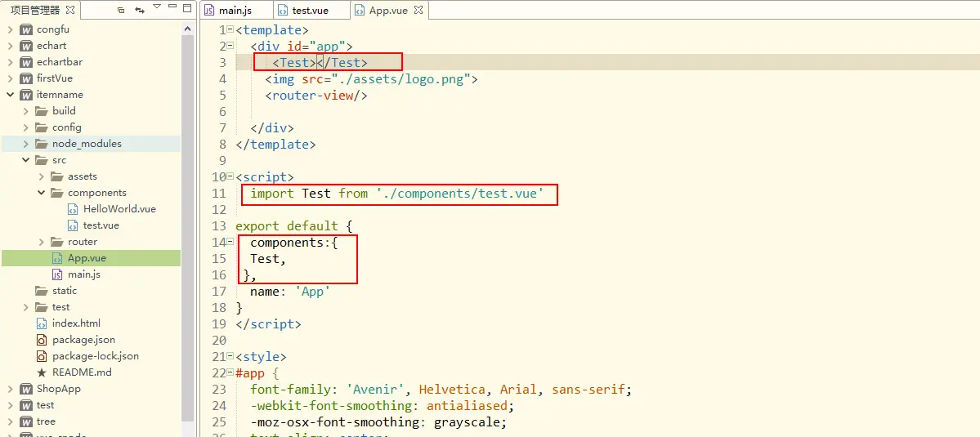The image size is (980, 437).
Task: Close the App.vue editor tab
Action: 418,10
